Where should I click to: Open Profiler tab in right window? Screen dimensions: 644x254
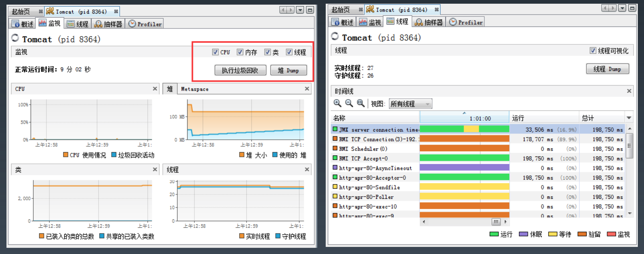pos(465,22)
